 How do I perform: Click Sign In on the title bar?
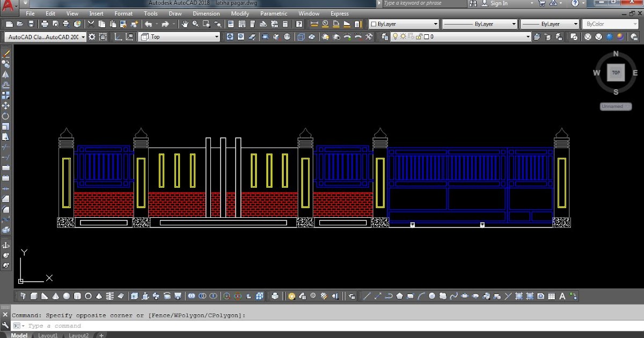pos(499,3)
